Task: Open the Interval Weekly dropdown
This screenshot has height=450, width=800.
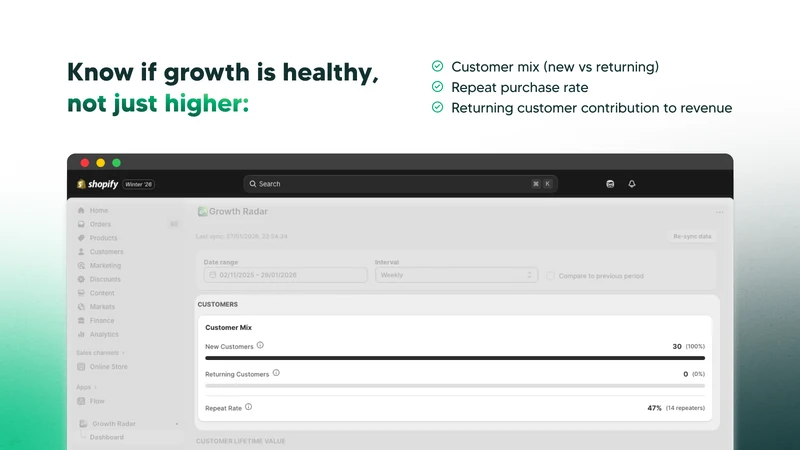Action: pyautogui.click(x=456, y=275)
